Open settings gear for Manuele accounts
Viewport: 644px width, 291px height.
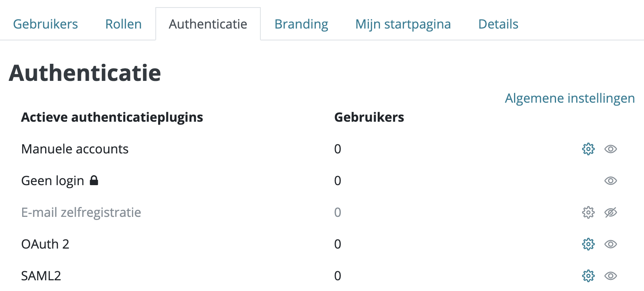point(588,149)
